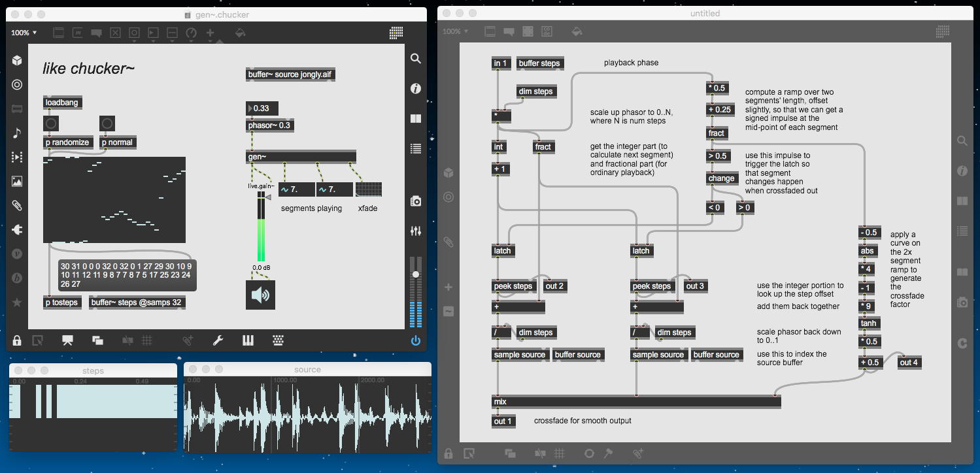
Task: Open the Images browser in left sidebar
Action: click(17, 182)
